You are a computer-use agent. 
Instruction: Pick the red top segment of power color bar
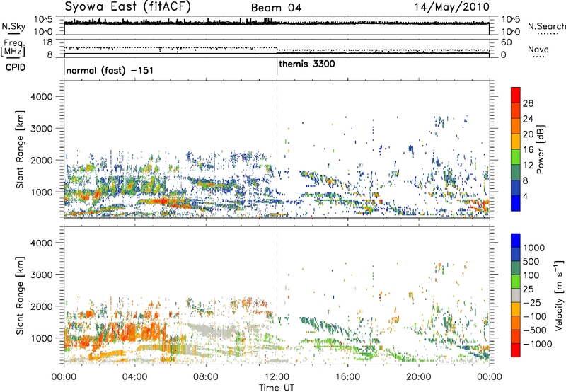(x=516, y=95)
